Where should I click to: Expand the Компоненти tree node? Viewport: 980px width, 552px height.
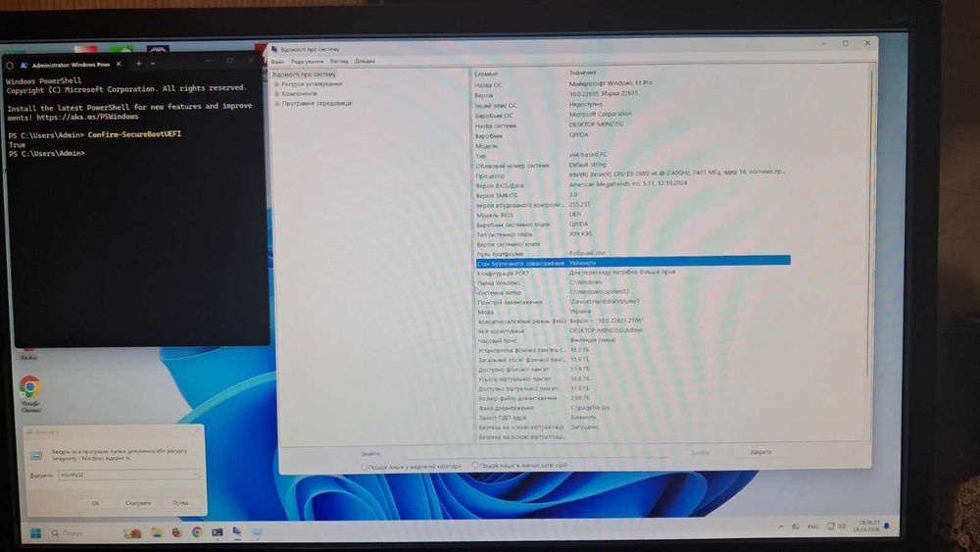click(x=276, y=94)
